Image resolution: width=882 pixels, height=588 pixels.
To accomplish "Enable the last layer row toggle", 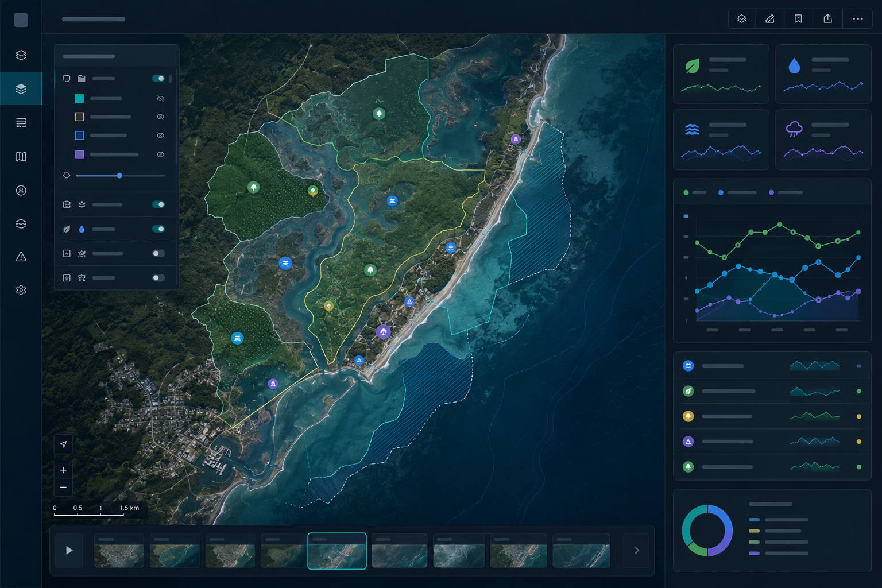I will click(158, 278).
